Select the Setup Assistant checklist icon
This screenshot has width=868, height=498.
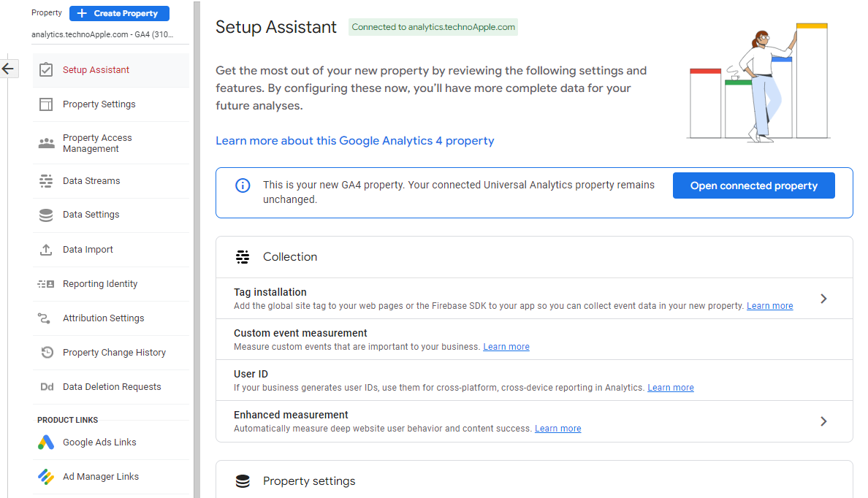[x=47, y=69]
